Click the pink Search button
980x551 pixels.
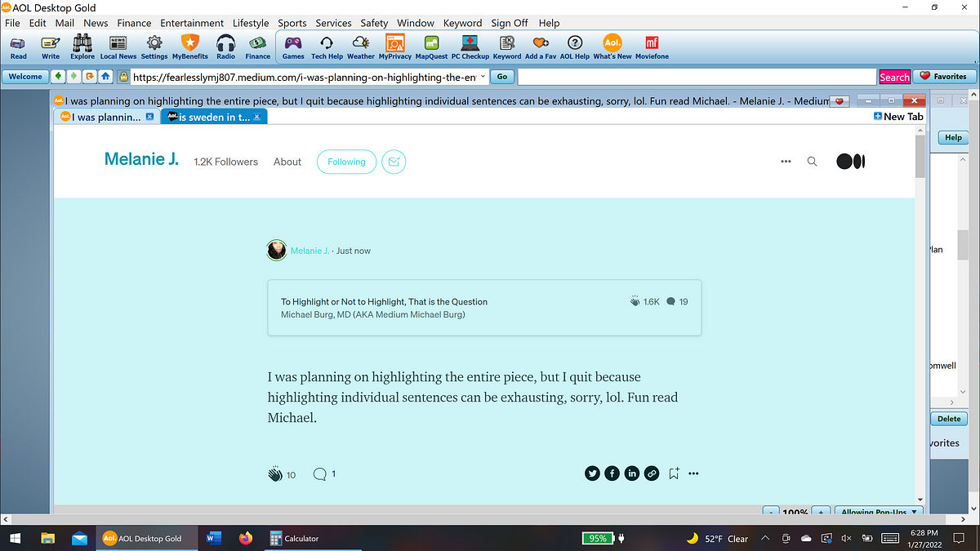894,77
